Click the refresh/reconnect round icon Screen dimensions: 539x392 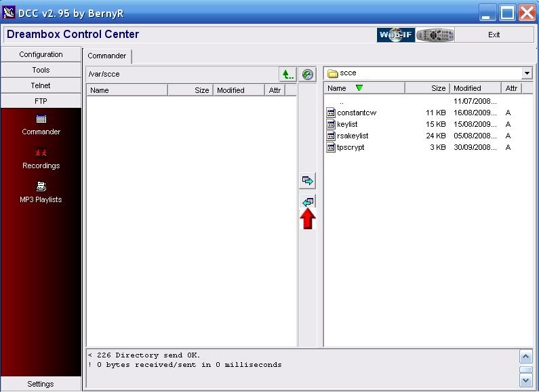click(x=307, y=75)
